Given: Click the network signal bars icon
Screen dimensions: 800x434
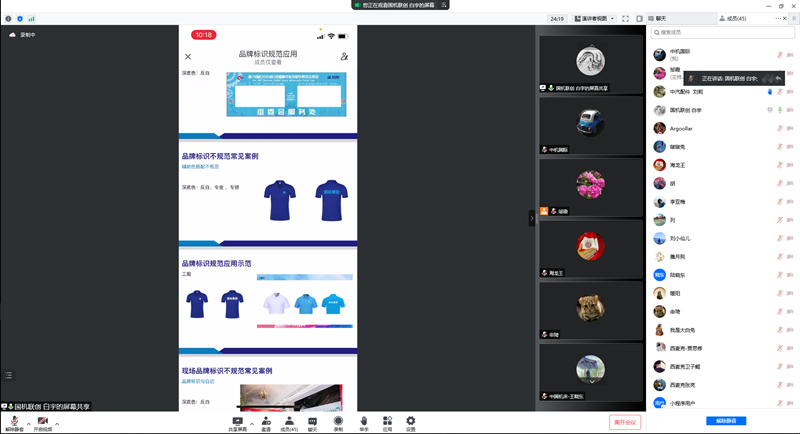Looking at the screenshot, I should click(x=31, y=18).
